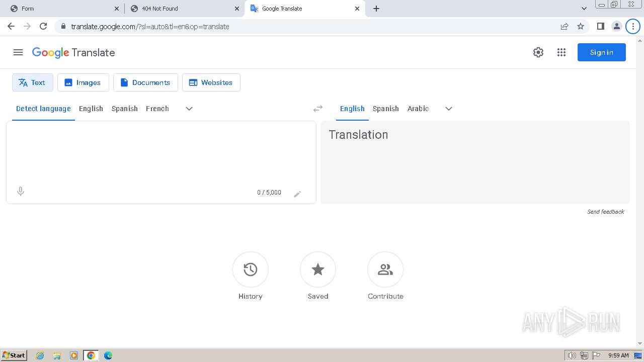
Task: Open Chrome three-dot menu
Action: point(633,26)
